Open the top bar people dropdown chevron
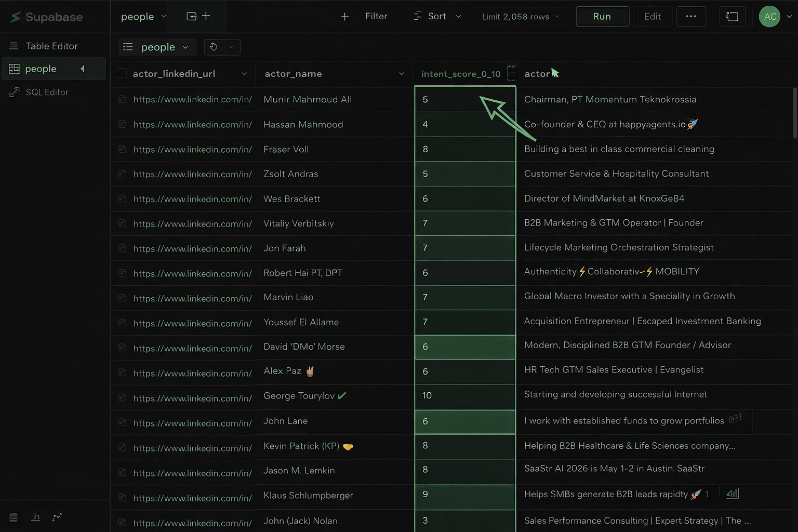 click(164, 17)
